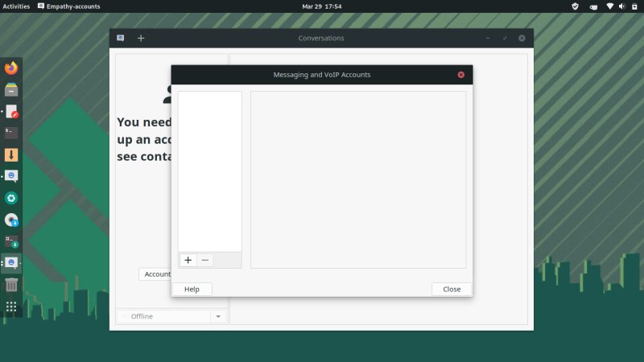Minimize the Conversations window
644x362 pixels.
point(488,38)
